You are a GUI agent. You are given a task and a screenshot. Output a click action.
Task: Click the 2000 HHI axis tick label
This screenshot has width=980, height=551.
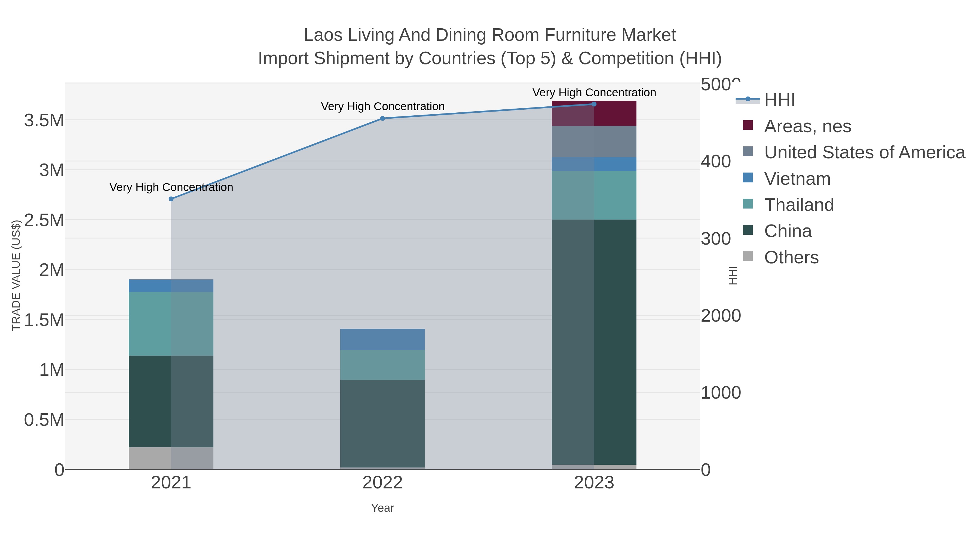coord(721,316)
